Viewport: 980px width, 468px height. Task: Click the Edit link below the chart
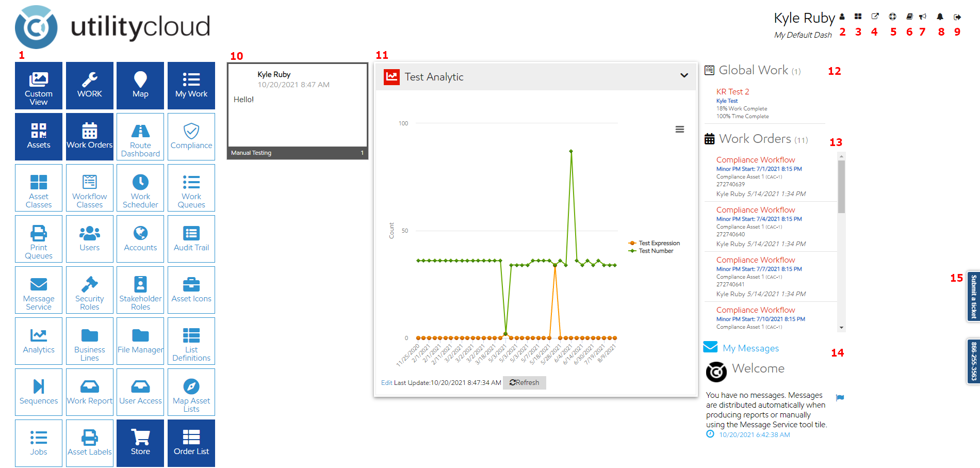(x=386, y=383)
